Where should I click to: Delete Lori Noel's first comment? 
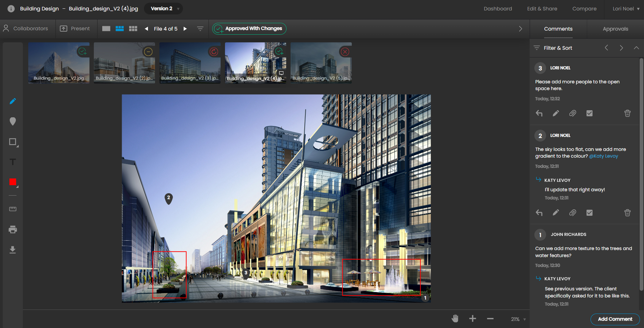627,113
